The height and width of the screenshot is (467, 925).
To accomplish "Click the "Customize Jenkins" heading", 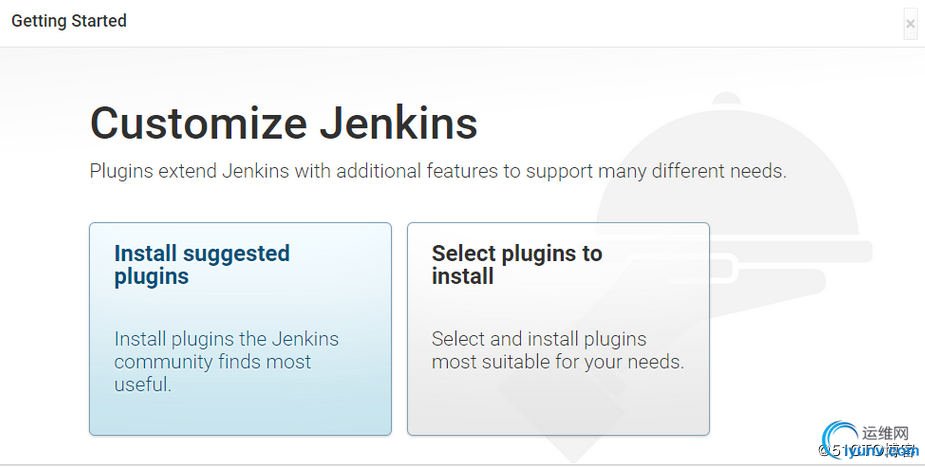I will (284, 123).
